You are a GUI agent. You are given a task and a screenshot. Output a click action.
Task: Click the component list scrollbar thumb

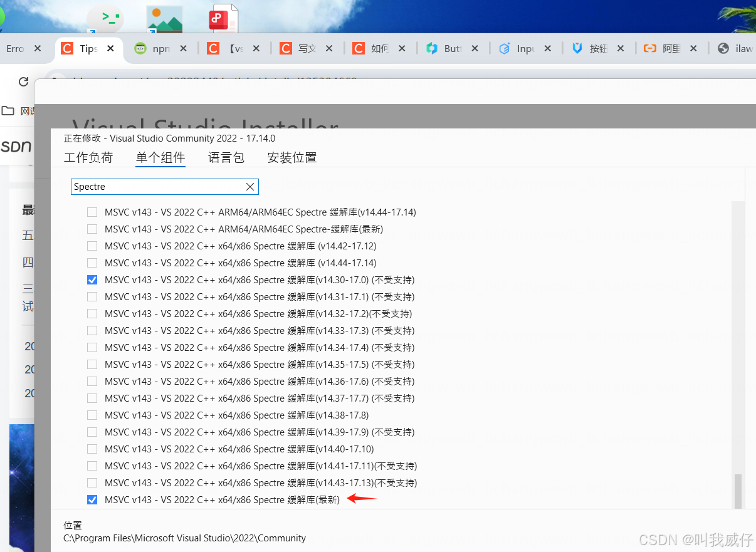[x=738, y=491]
